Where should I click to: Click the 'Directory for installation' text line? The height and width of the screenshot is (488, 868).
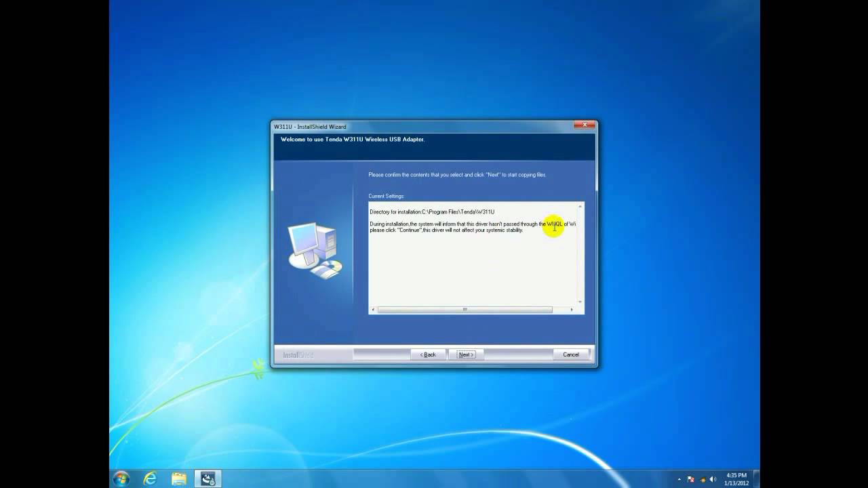coord(432,212)
